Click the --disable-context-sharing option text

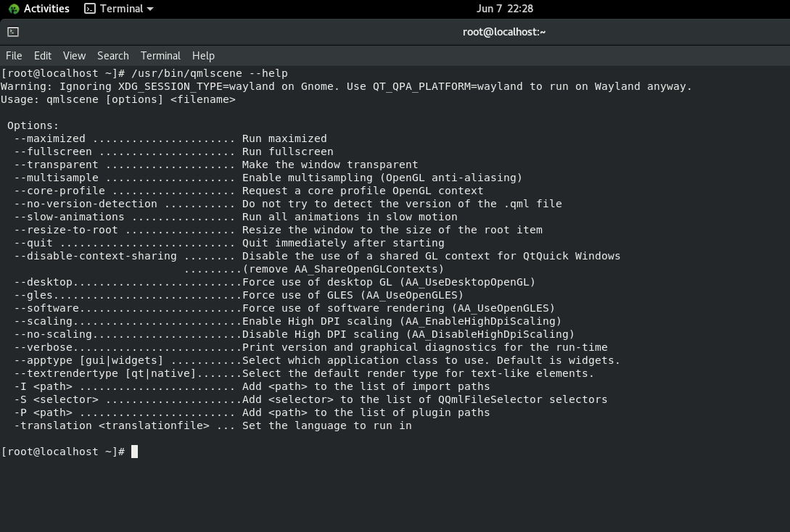96,256
